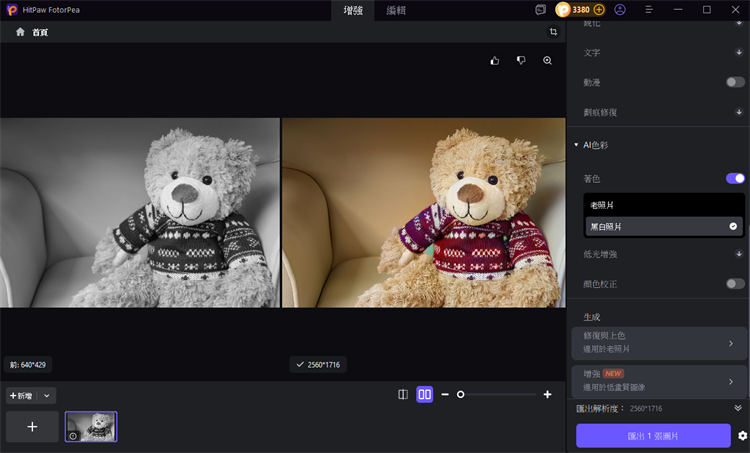The height and width of the screenshot is (453, 750).
Task: Zoom in with the plus icon
Action: (x=548, y=394)
